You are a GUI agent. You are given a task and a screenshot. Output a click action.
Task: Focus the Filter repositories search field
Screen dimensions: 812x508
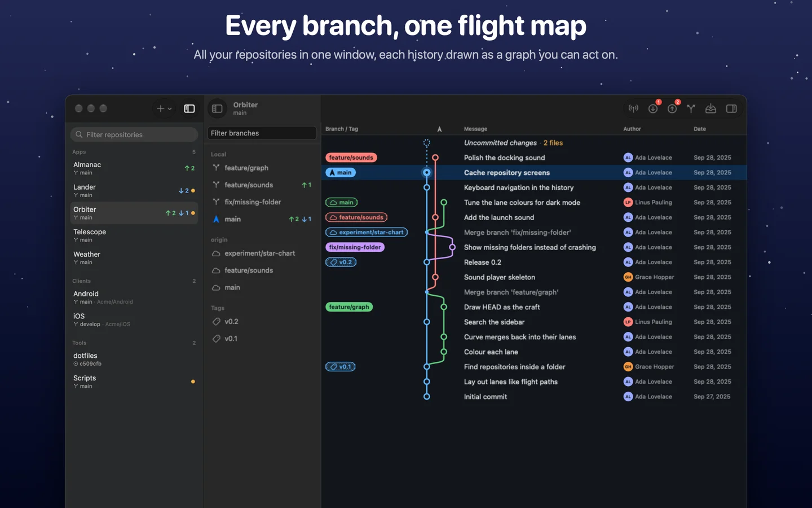(134, 134)
